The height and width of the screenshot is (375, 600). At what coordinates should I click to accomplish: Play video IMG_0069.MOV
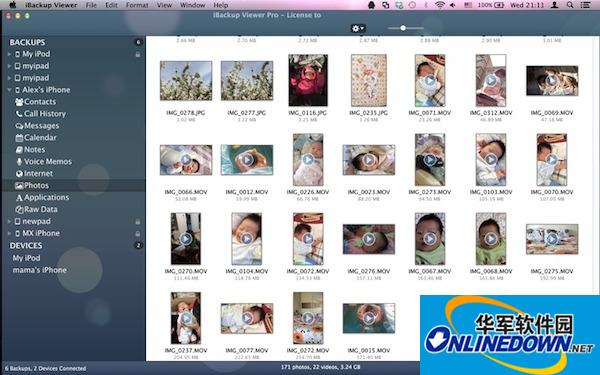(x=552, y=80)
